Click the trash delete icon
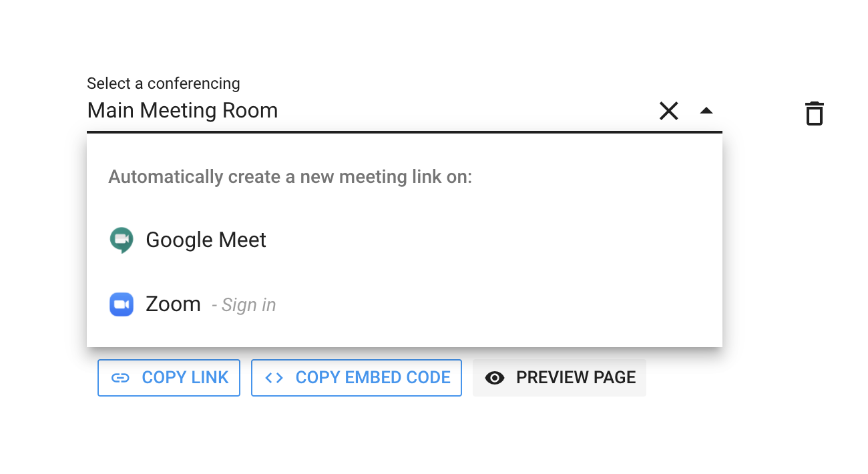 pos(814,113)
